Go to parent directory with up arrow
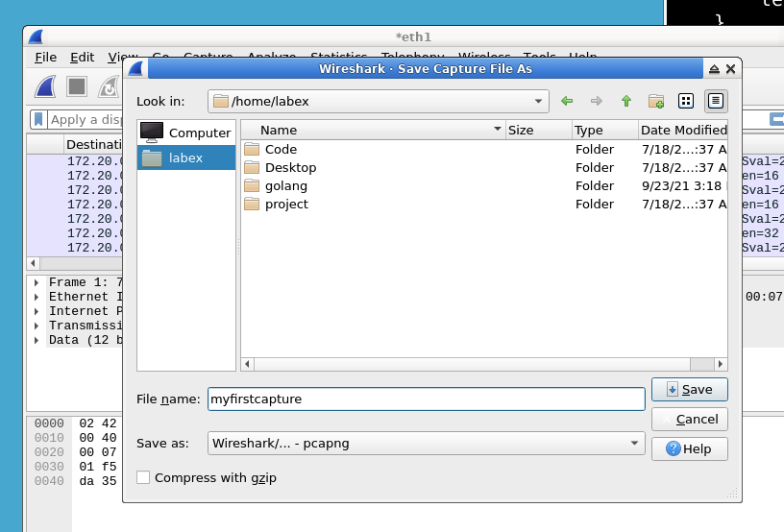 tap(626, 101)
